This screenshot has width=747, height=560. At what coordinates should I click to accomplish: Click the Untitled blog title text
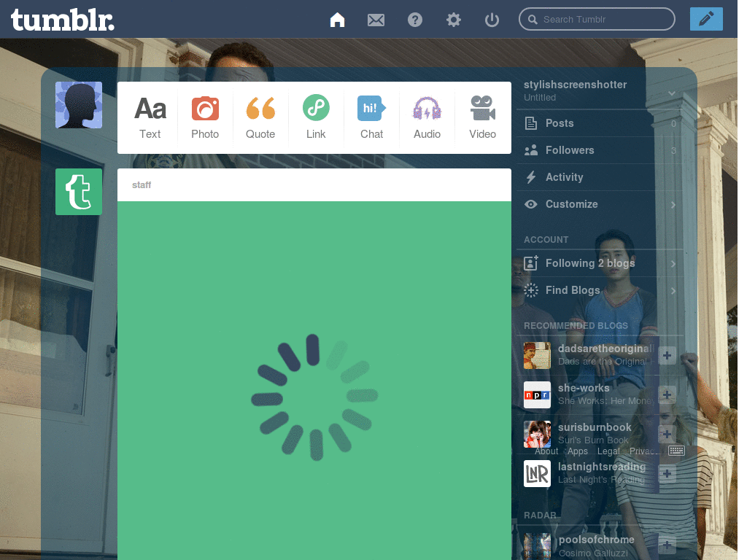point(540,98)
